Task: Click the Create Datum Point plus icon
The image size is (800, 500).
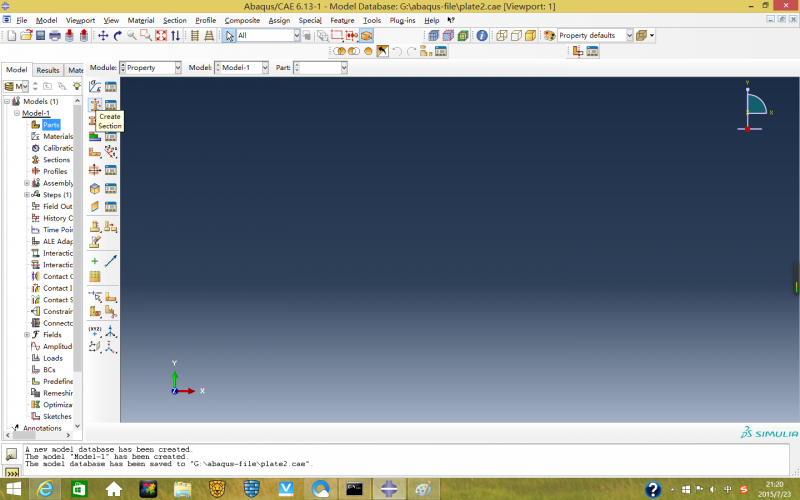Action: [95, 261]
